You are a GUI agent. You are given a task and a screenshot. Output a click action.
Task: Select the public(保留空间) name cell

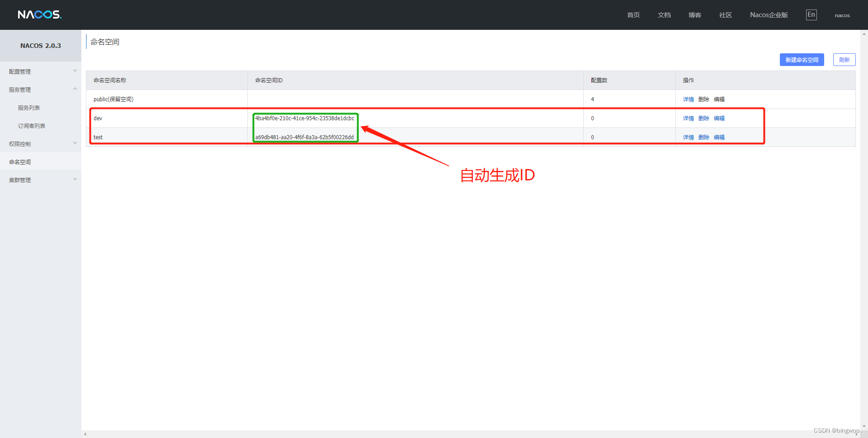(x=167, y=99)
